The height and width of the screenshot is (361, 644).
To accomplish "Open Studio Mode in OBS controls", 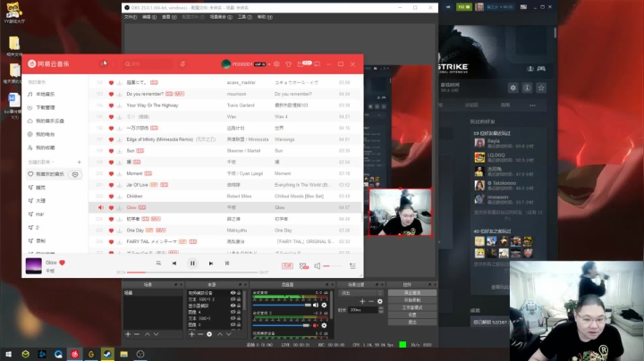I will click(x=412, y=307).
